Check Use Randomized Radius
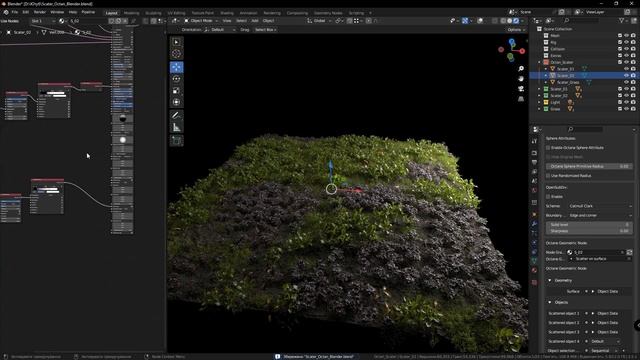Viewport: 640px width, 360px height. (548, 176)
